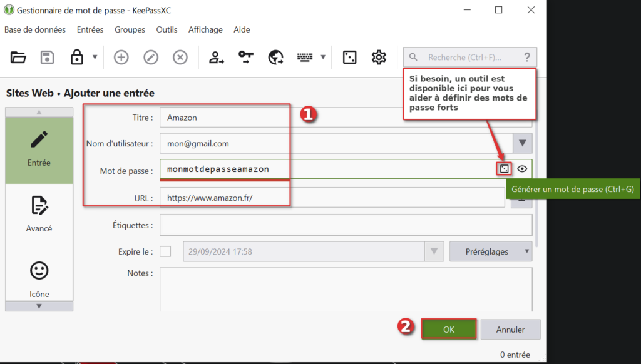Click the delete entry X icon
The width and height of the screenshot is (641, 364).
pos(180,58)
